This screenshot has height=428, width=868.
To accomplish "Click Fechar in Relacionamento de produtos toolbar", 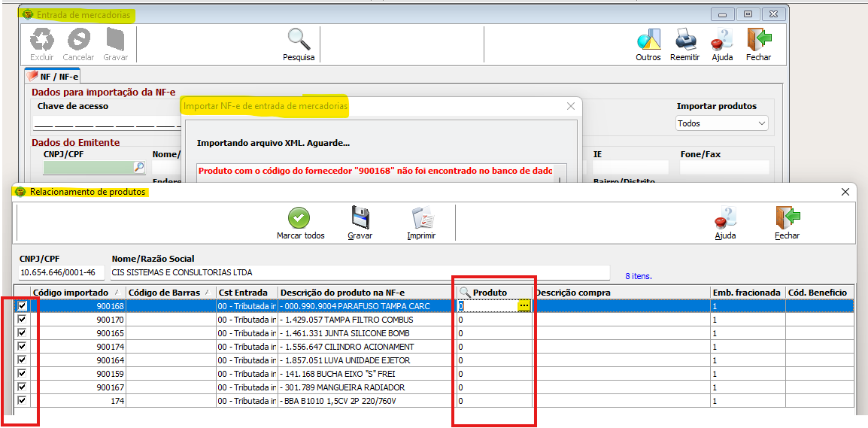I will tap(787, 218).
